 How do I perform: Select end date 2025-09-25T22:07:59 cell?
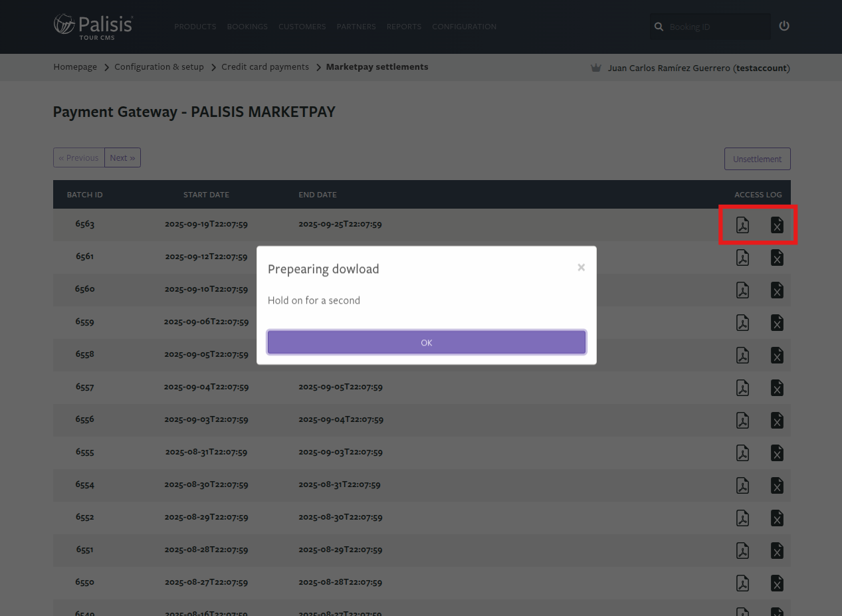340,224
